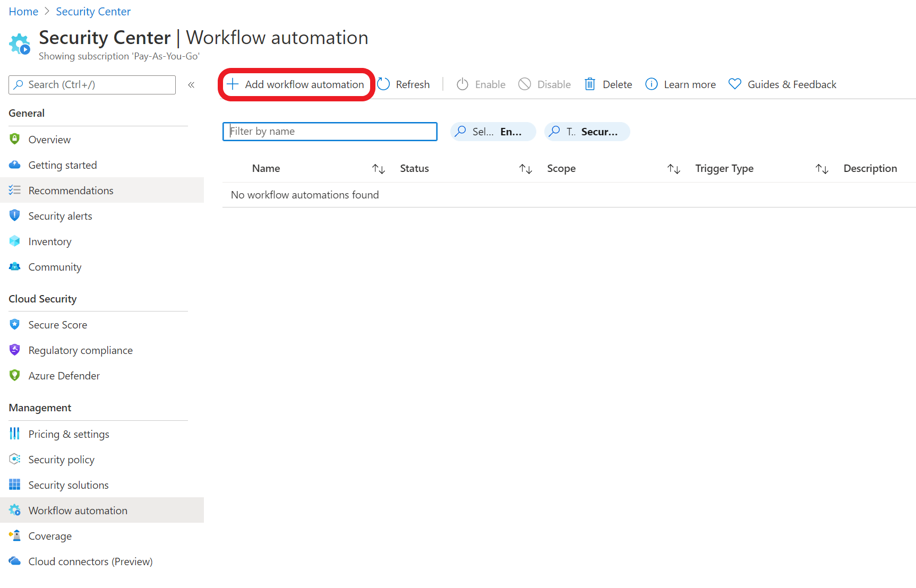Open Overview in sidebar
Screen dimensions: 916x588
pos(102,140)
